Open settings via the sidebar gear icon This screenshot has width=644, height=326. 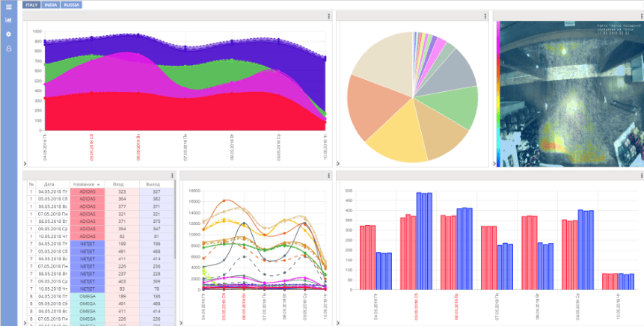[x=8, y=34]
